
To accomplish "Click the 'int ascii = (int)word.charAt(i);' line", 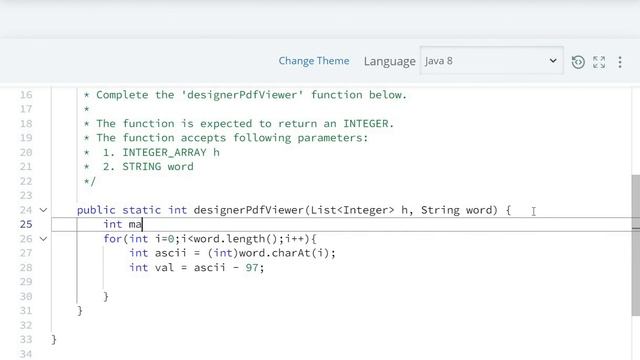I will (232, 253).
